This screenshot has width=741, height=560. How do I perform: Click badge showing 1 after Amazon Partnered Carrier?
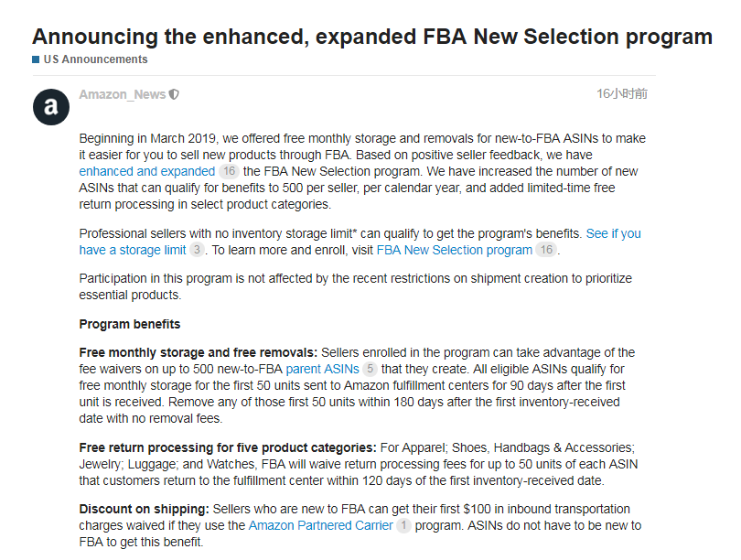pyautogui.click(x=403, y=525)
